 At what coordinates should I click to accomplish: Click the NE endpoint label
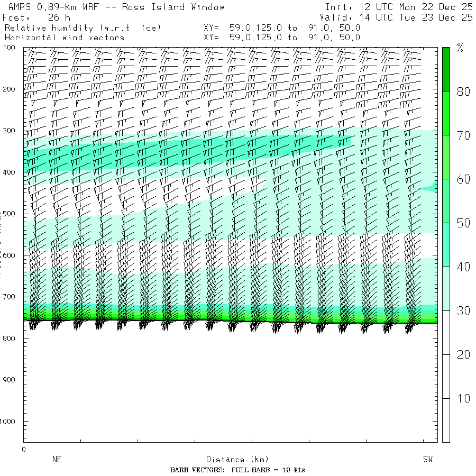pos(57,460)
